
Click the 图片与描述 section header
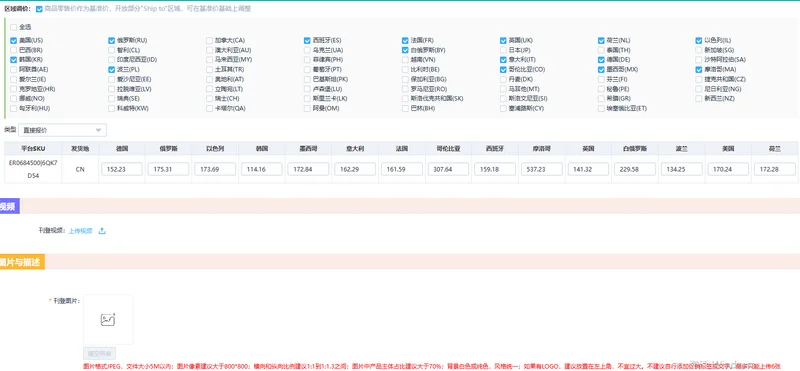pyautogui.click(x=22, y=262)
